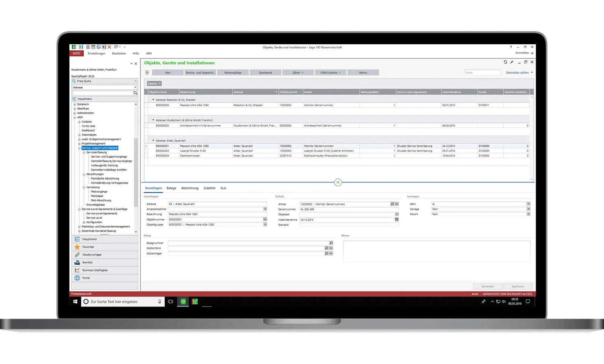Switch to the Abrechnung tab
604x364 pixels.
pos(190,188)
